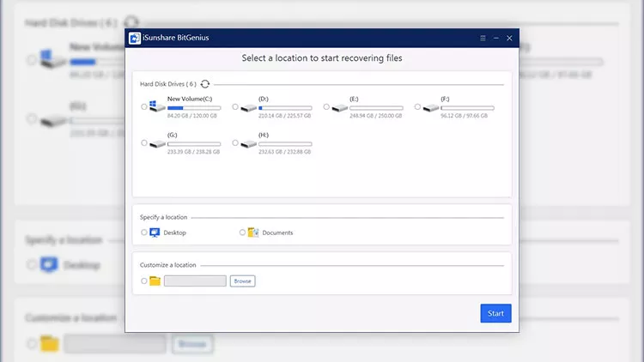Select the New Volume(C:) radio button
The image size is (644, 362).
coord(143,106)
